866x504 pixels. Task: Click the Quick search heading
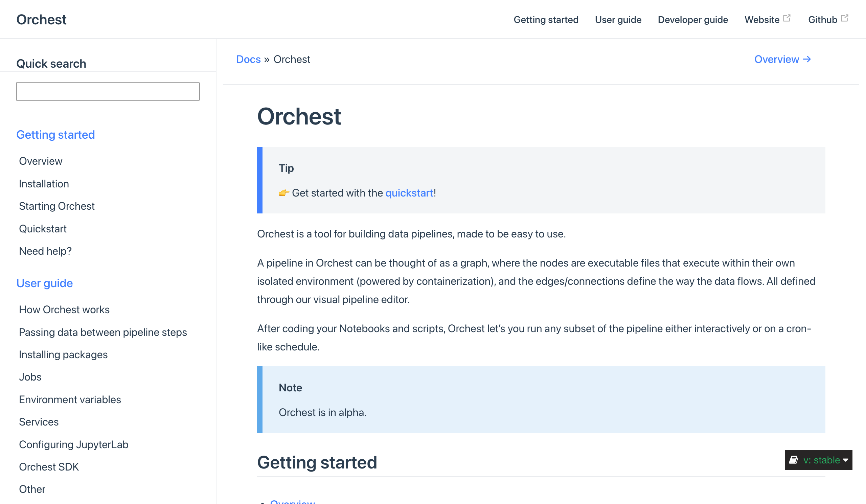tap(51, 64)
